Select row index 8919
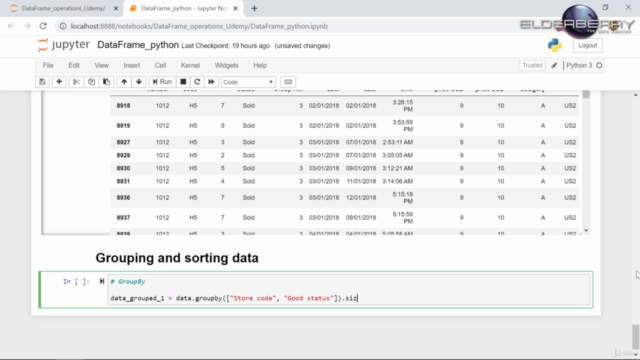Viewport: 640px width, 360px height. click(x=123, y=126)
